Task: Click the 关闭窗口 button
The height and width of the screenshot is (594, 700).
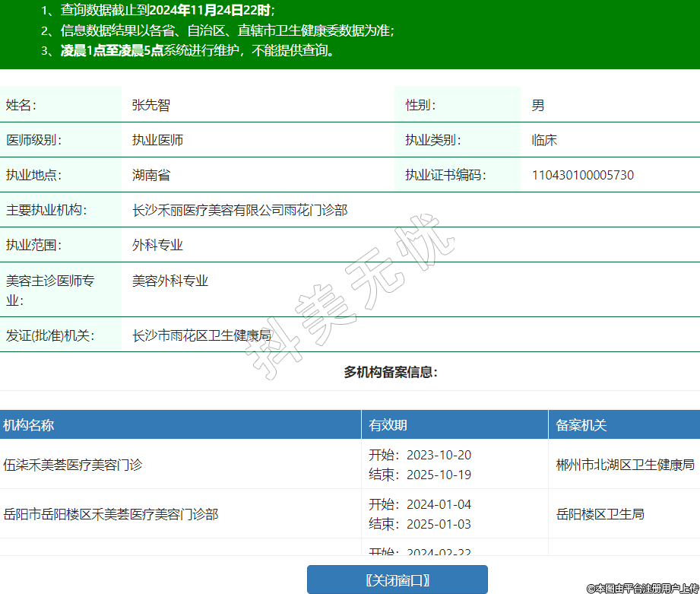Action: click(397, 580)
